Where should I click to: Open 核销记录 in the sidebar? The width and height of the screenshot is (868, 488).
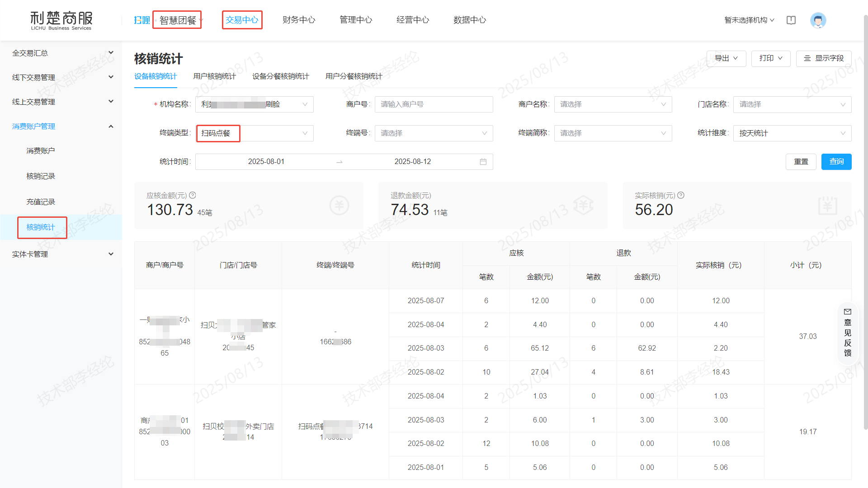41,176
